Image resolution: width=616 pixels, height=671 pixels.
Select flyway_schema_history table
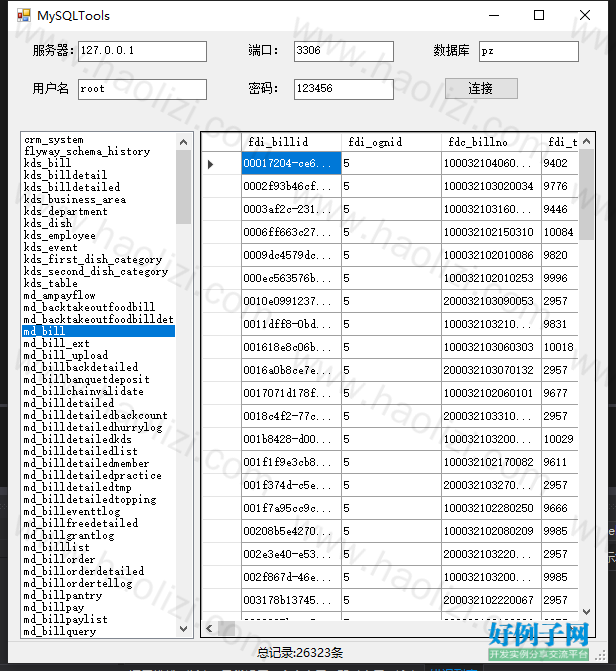coord(98,151)
